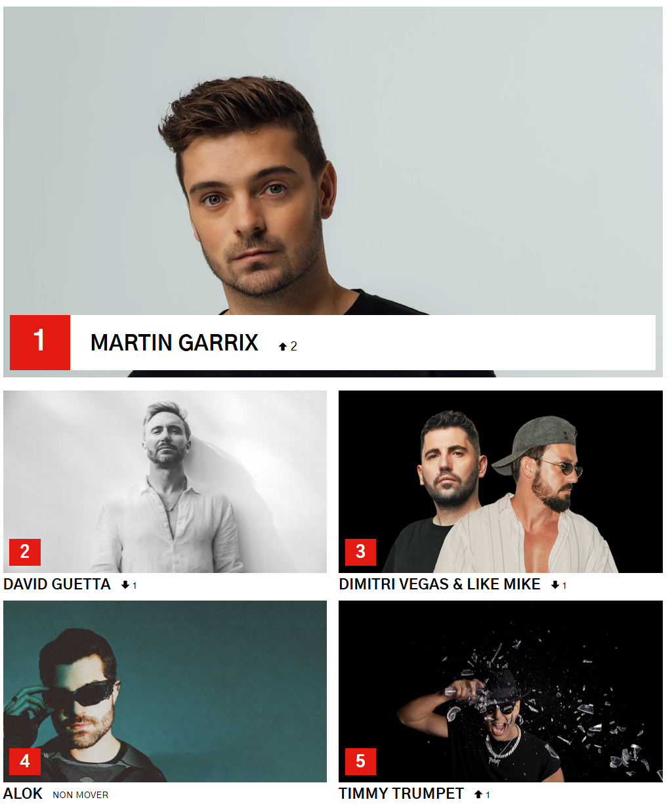Open the David Guetta name link
The height and width of the screenshot is (806, 672).
[x=57, y=584]
